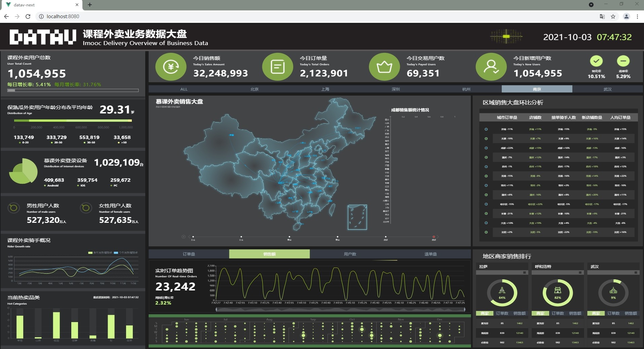
Task: Switch to the 北京 city tab
Action: (255, 89)
